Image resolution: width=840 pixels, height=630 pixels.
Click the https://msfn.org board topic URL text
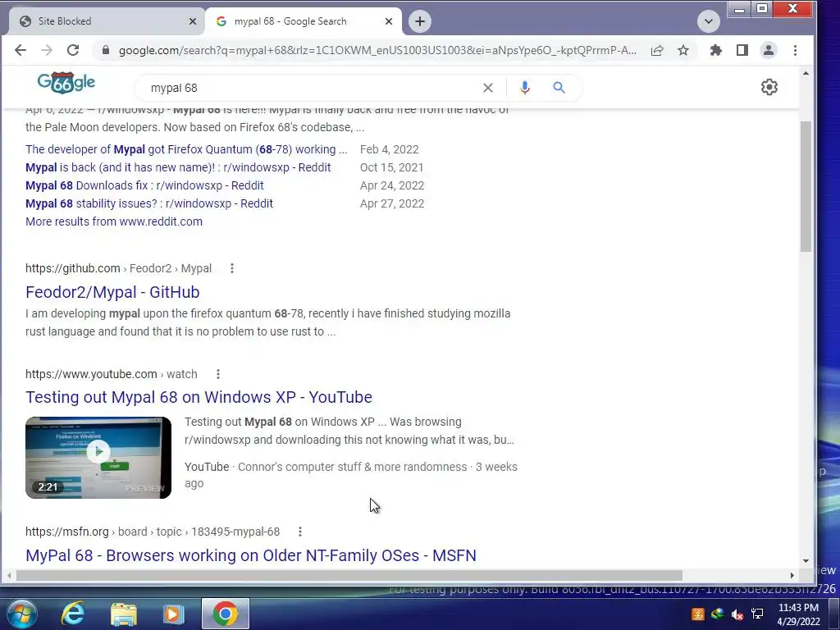[x=153, y=532]
